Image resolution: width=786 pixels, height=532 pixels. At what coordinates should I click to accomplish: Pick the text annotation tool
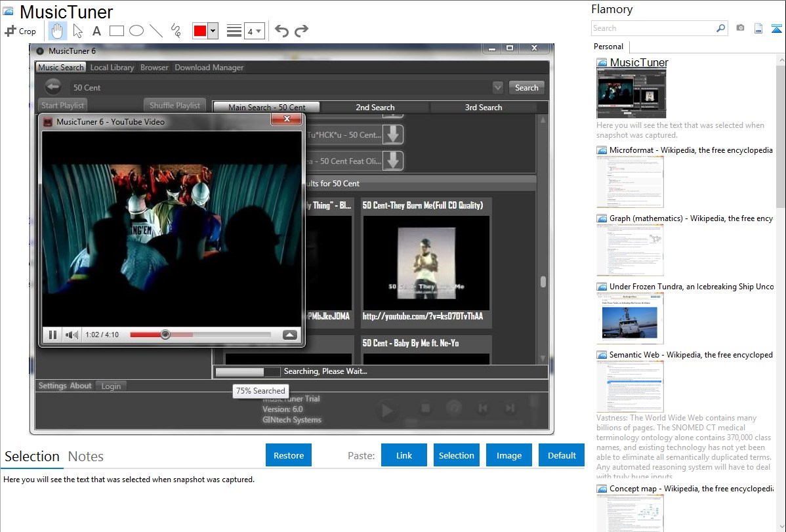click(x=96, y=31)
